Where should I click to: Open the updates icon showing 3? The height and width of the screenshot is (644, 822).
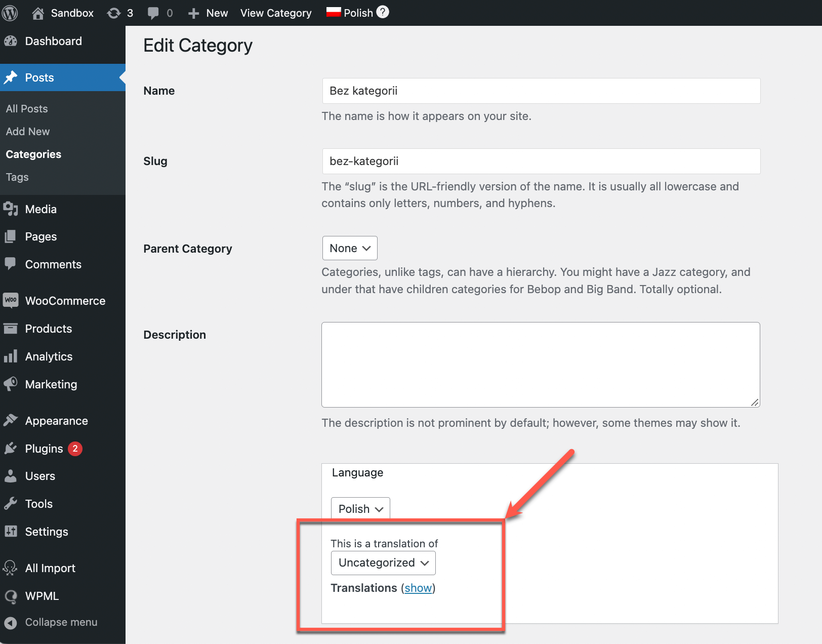[114, 13]
